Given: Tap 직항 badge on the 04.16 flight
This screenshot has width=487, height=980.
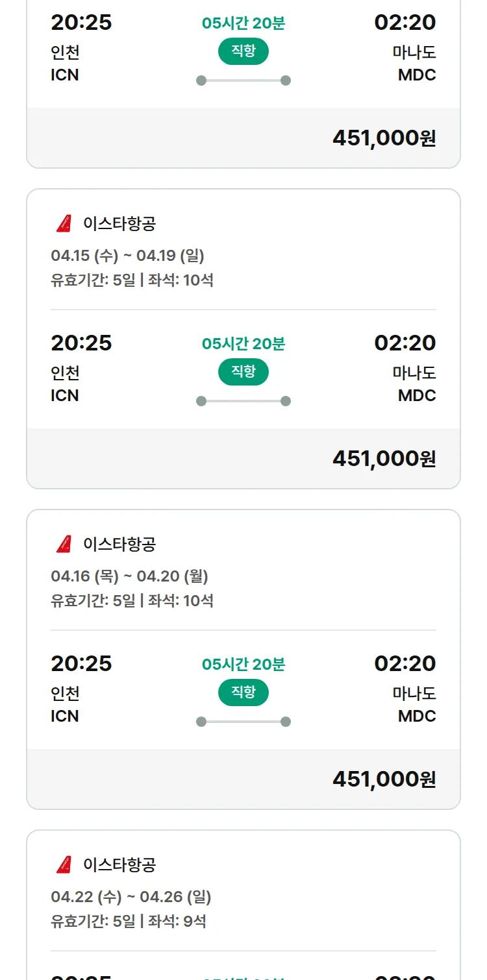Looking at the screenshot, I should 243,692.
